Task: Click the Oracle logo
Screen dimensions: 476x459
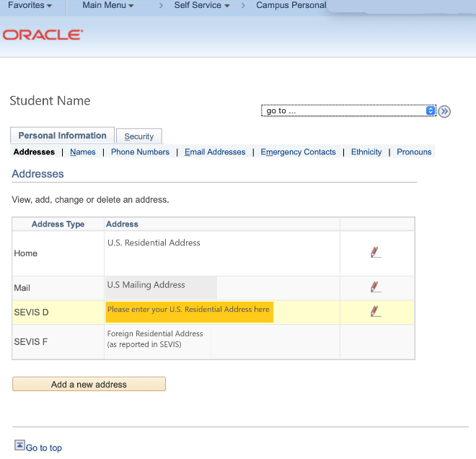Action: point(43,35)
